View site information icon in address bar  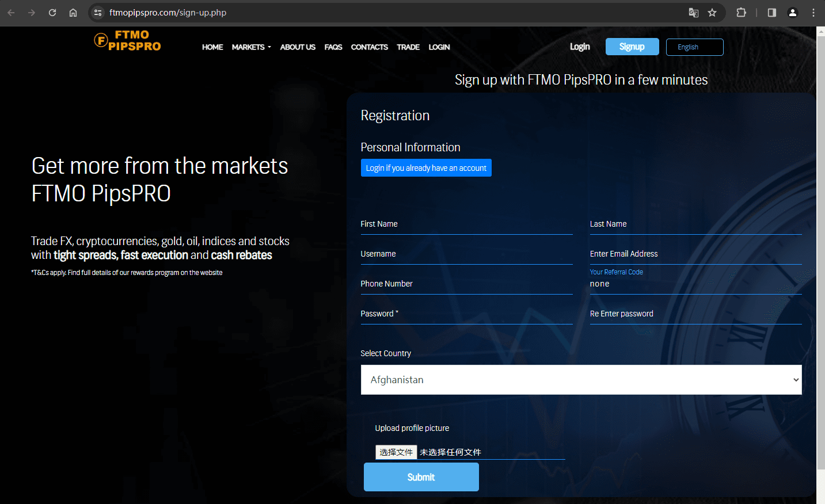(98, 13)
